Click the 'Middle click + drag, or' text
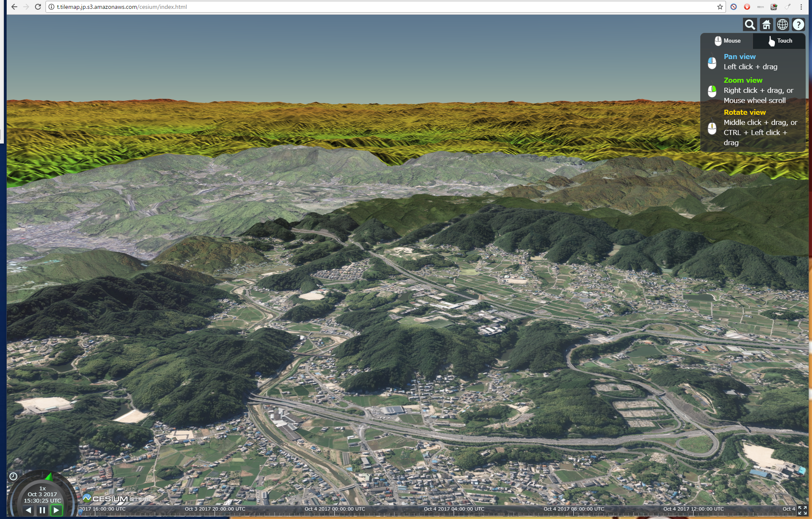The width and height of the screenshot is (812, 519). tap(761, 123)
